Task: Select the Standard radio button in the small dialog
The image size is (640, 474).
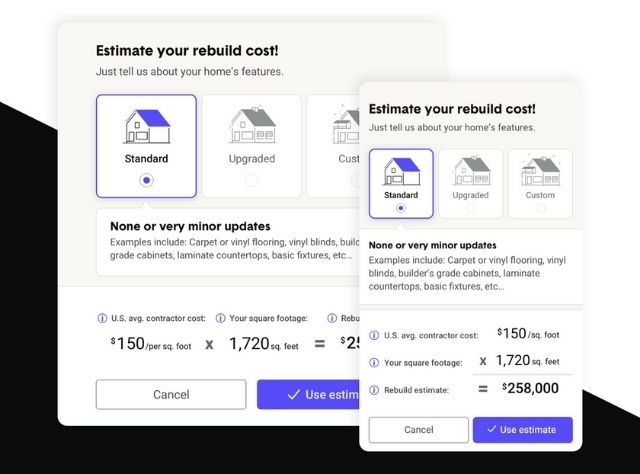Action: pyautogui.click(x=400, y=208)
